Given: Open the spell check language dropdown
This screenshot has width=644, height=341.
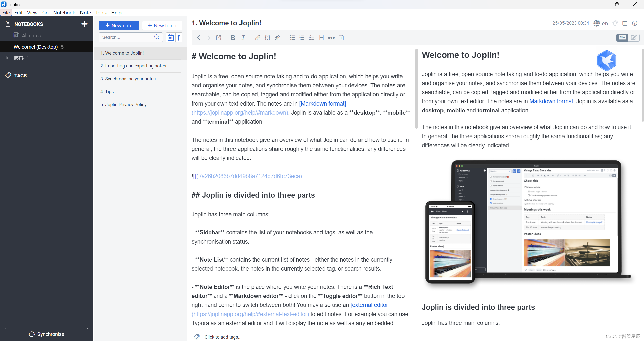Looking at the screenshot, I should [x=601, y=23].
